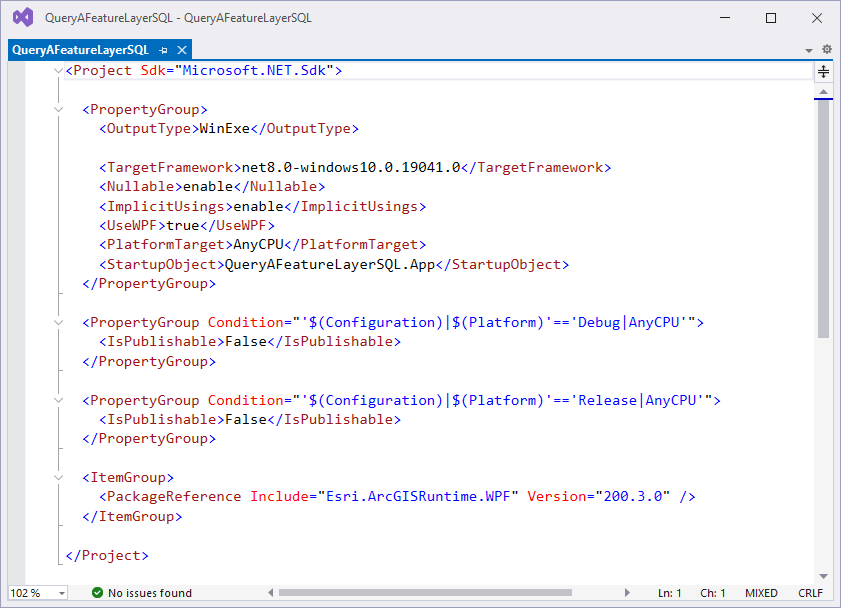841x608 pixels.
Task: Click the green No issues found icon
Action: tap(97, 592)
